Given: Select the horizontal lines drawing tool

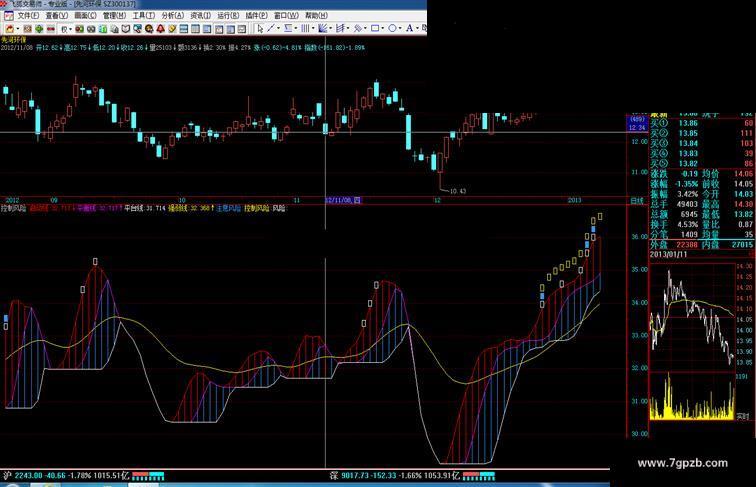Looking at the screenshot, I should [x=287, y=28].
